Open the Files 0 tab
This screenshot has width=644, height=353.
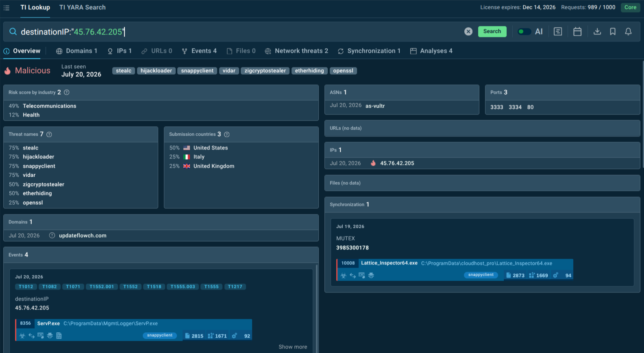[x=241, y=51]
